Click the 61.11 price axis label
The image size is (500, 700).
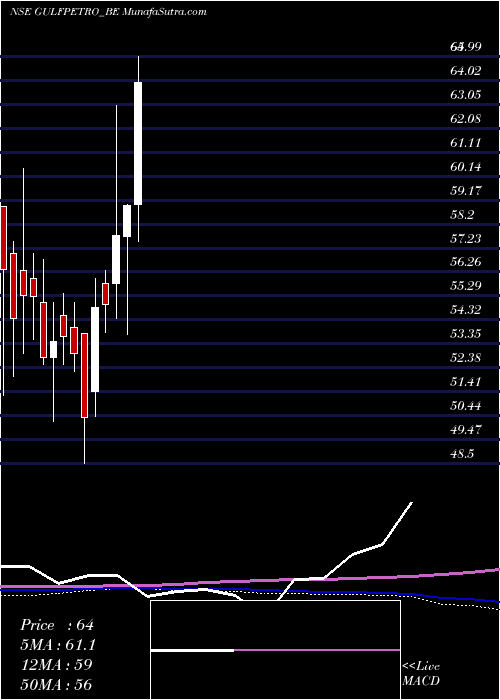point(466,143)
